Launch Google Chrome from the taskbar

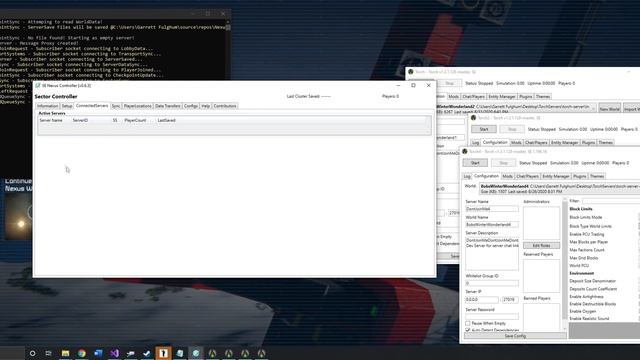tap(82, 353)
